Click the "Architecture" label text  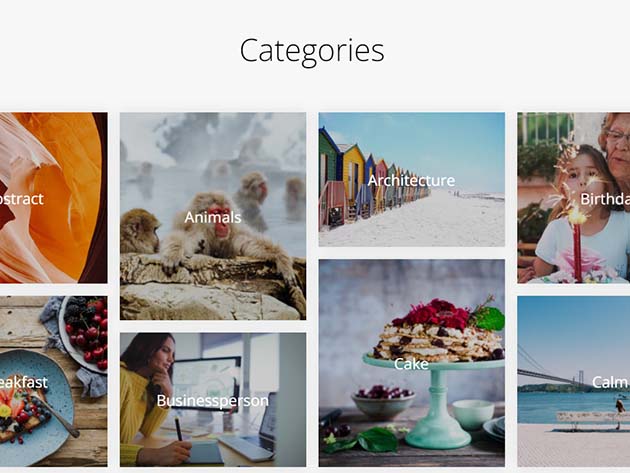pyautogui.click(x=411, y=180)
